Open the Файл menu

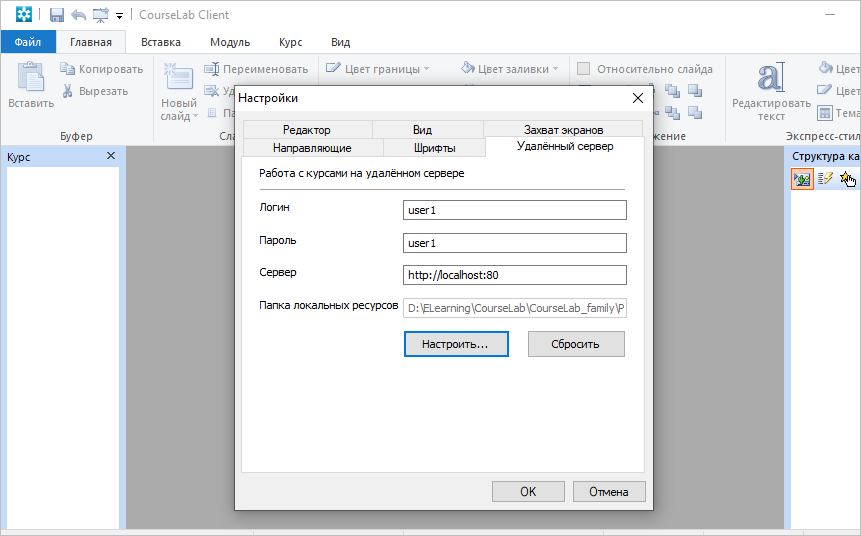[x=28, y=42]
